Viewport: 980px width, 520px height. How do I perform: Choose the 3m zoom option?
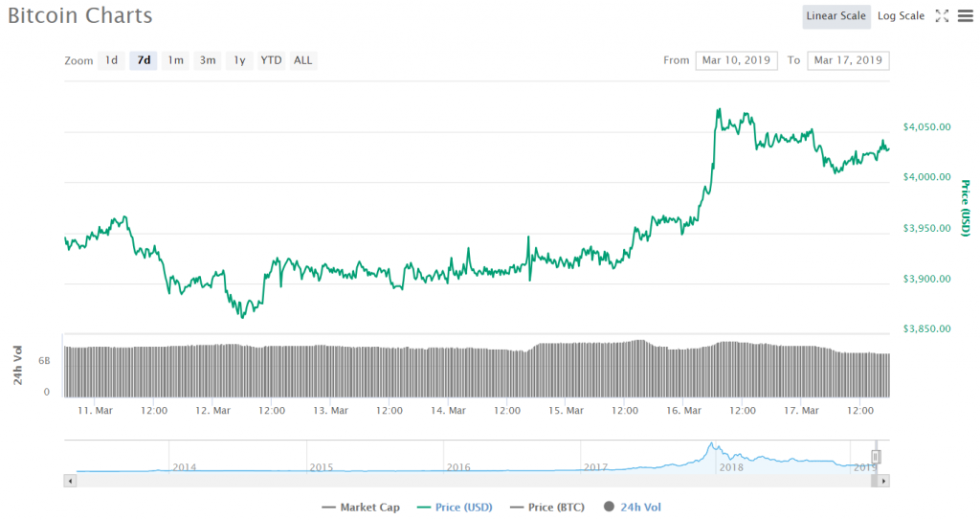[207, 60]
